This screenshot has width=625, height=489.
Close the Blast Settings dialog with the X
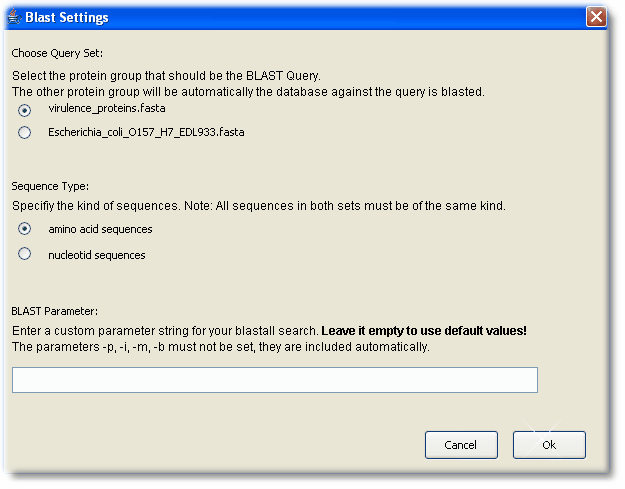click(x=596, y=17)
